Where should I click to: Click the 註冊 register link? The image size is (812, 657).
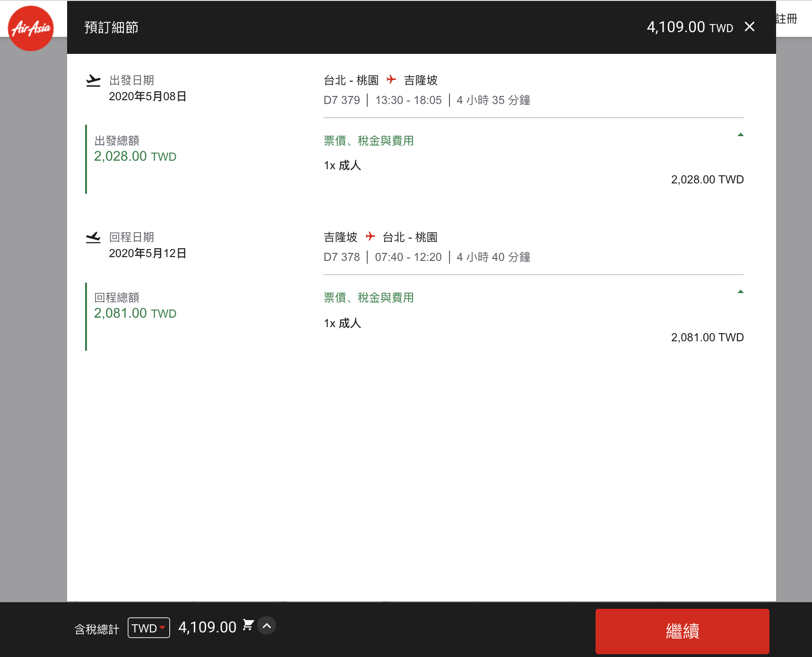786,19
